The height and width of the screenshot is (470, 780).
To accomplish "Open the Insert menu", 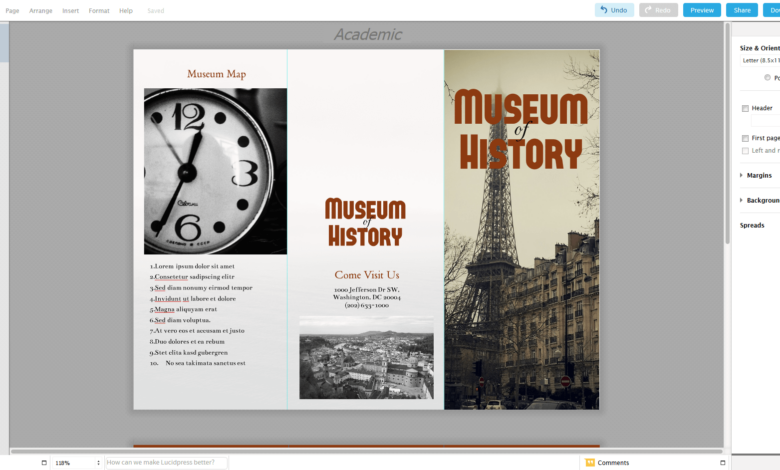I will pyautogui.click(x=71, y=10).
